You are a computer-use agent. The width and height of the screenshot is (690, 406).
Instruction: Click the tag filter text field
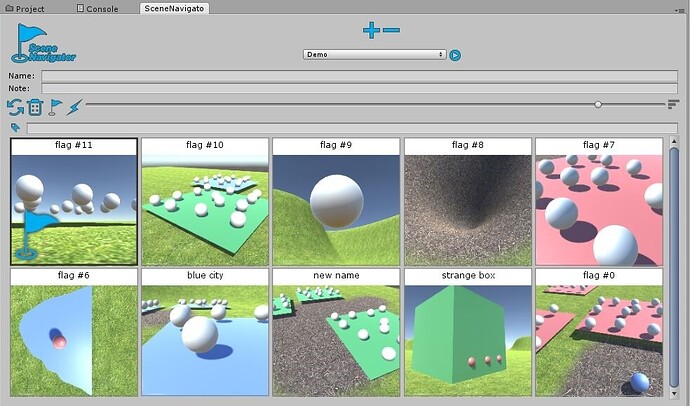coord(352,128)
